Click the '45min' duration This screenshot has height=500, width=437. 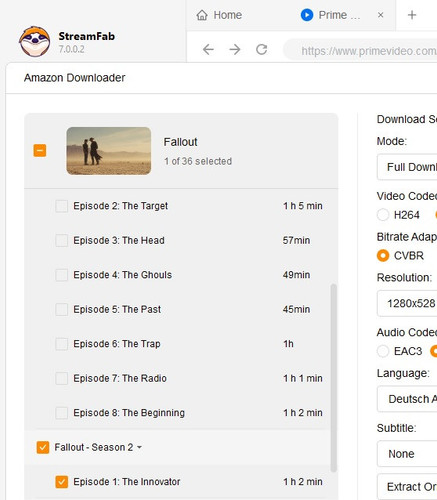tap(296, 309)
